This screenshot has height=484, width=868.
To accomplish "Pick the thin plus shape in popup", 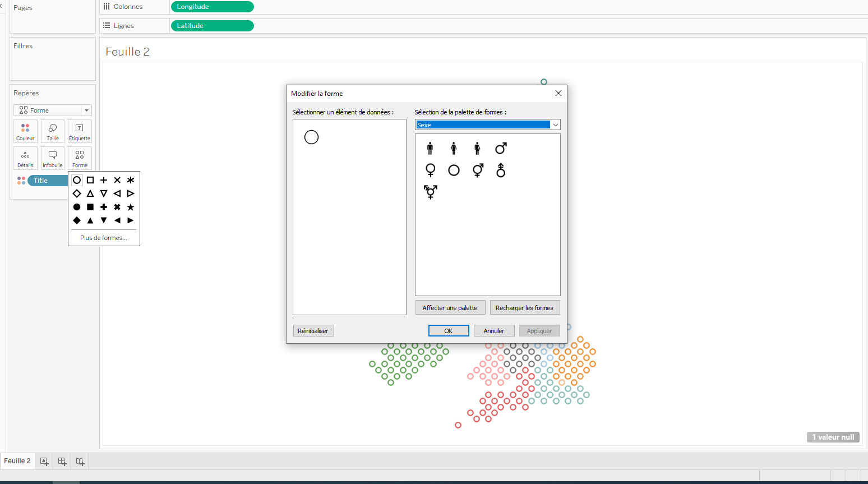I will [x=104, y=180].
